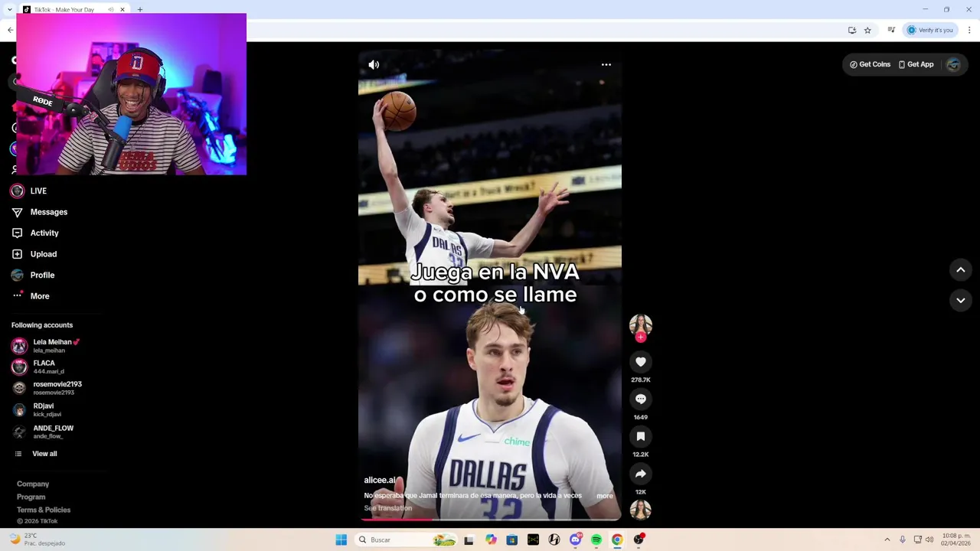980x551 pixels.
Task: Go to the previous video with up chevron
Action: click(961, 269)
